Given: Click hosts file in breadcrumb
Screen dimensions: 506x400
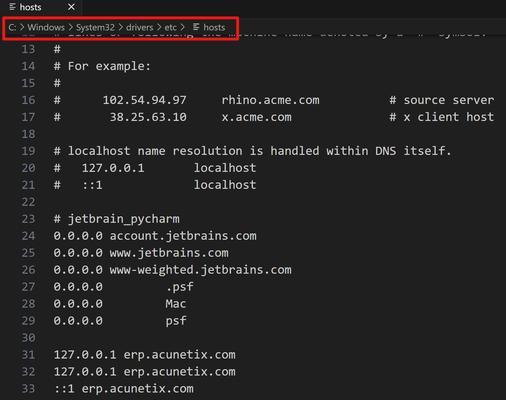Looking at the screenshot, I should (x=214, y=27).
